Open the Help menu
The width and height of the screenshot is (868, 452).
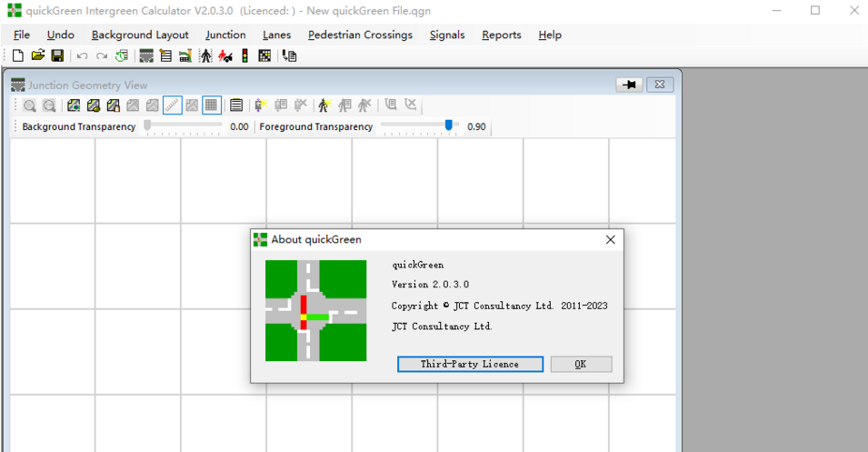[550, 35]
